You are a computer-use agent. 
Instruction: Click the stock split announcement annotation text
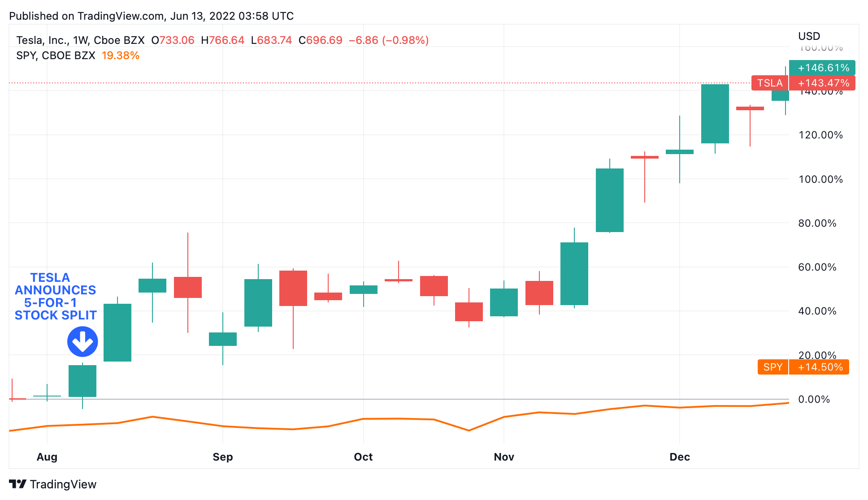pyautogui.click(x=56, y=296)
